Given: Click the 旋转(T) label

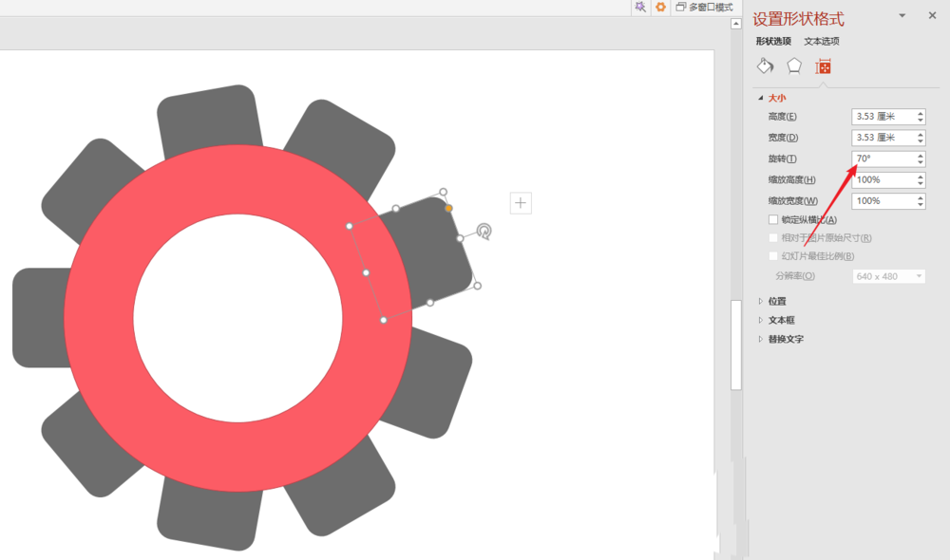Looking at the screenshot, I should 782,159.
